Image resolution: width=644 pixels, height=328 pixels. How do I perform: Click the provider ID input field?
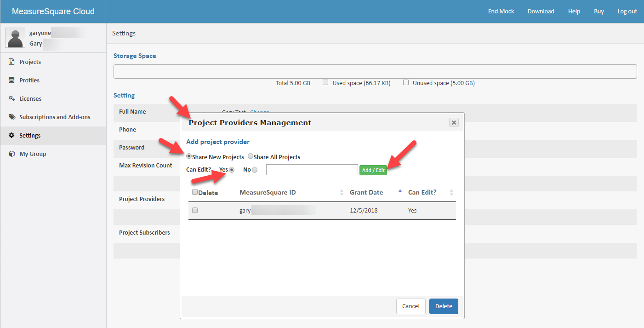[x=312, y=170]
